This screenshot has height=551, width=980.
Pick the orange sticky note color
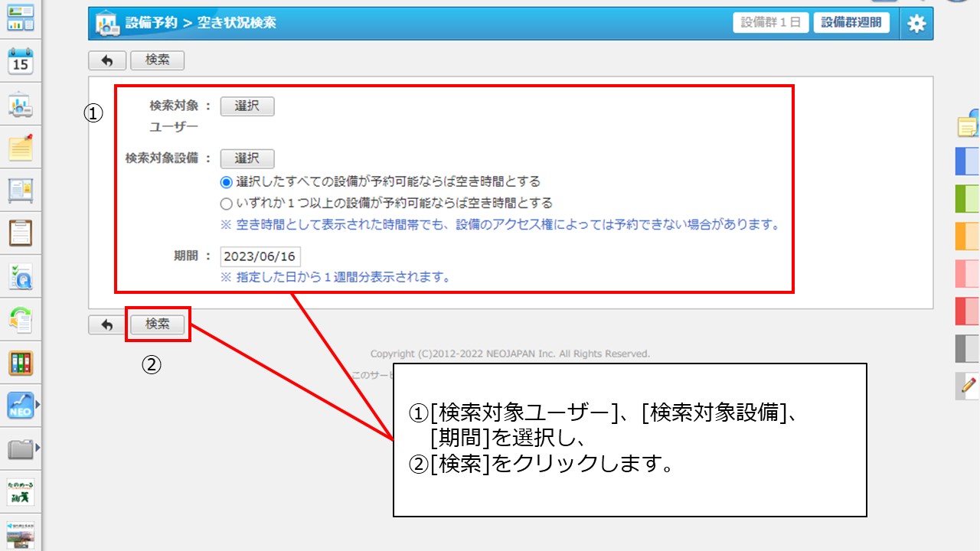coord(968,236)
